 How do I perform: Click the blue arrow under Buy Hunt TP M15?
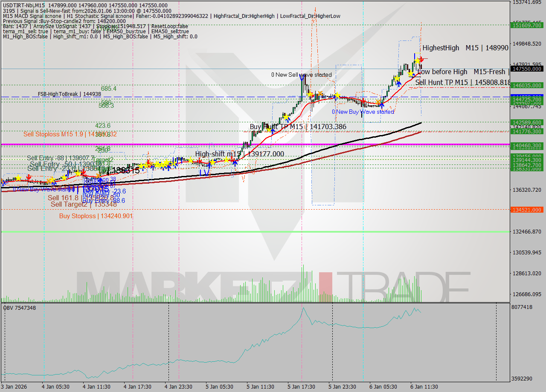point(273,132)
